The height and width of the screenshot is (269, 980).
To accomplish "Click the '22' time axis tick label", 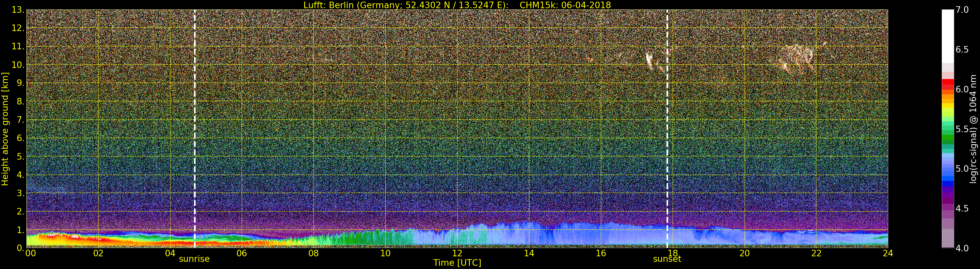I will pos(816,253).
